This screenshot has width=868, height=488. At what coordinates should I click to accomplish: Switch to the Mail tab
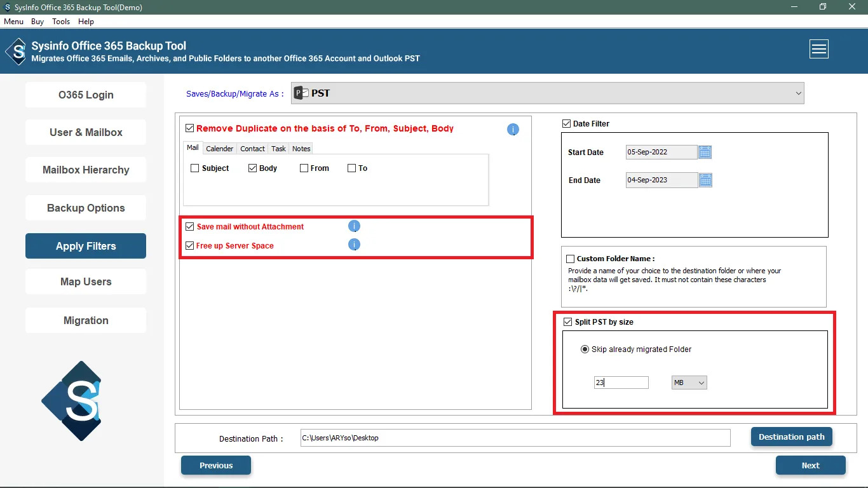tap(193, 147)
